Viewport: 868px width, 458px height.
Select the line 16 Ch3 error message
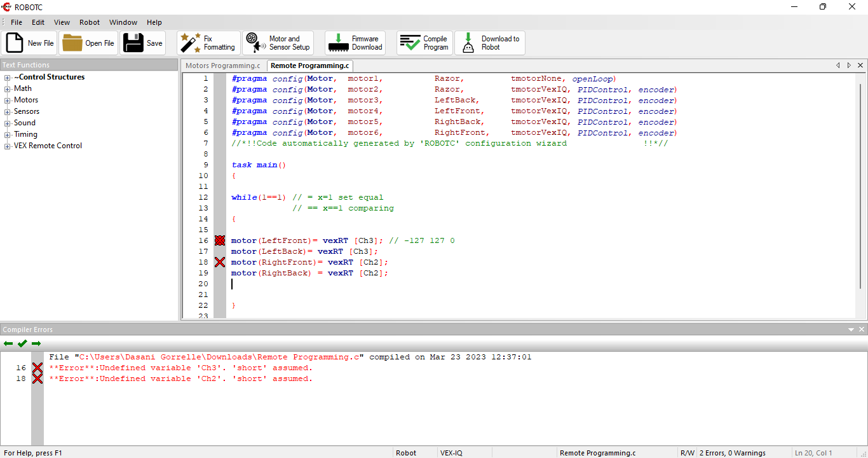(181, 368)
